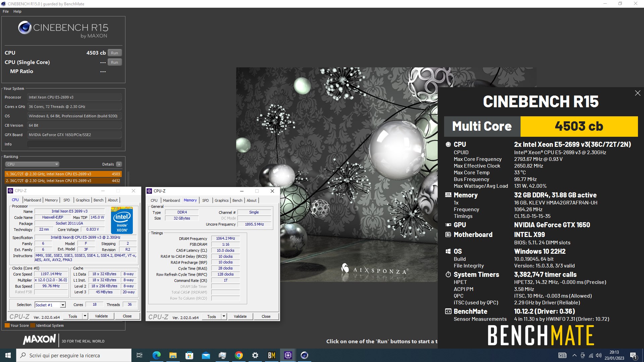Open Graphics tab in right CPU-Z window
The width and height of the screenshot is (644, 362).
tap(221, 200)
